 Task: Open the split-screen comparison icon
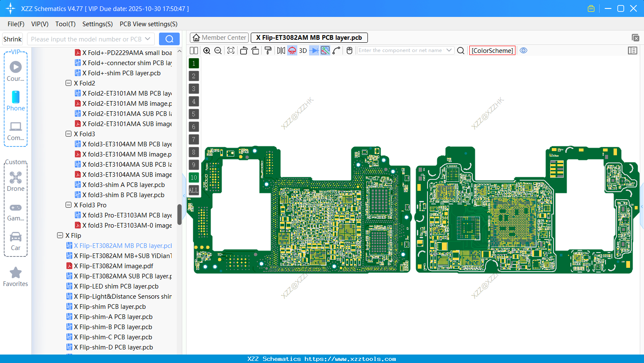point(194,50)
